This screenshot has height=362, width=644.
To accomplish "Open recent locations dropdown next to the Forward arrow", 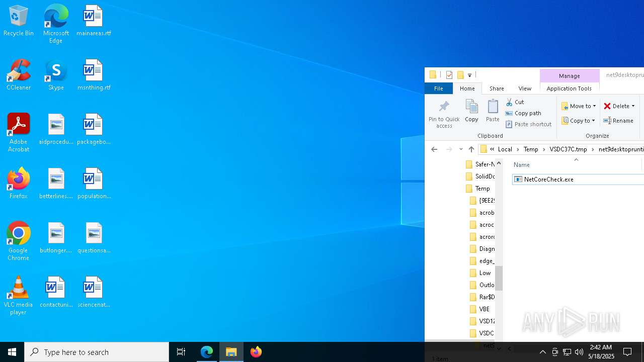I will click(x=461, y=149).
